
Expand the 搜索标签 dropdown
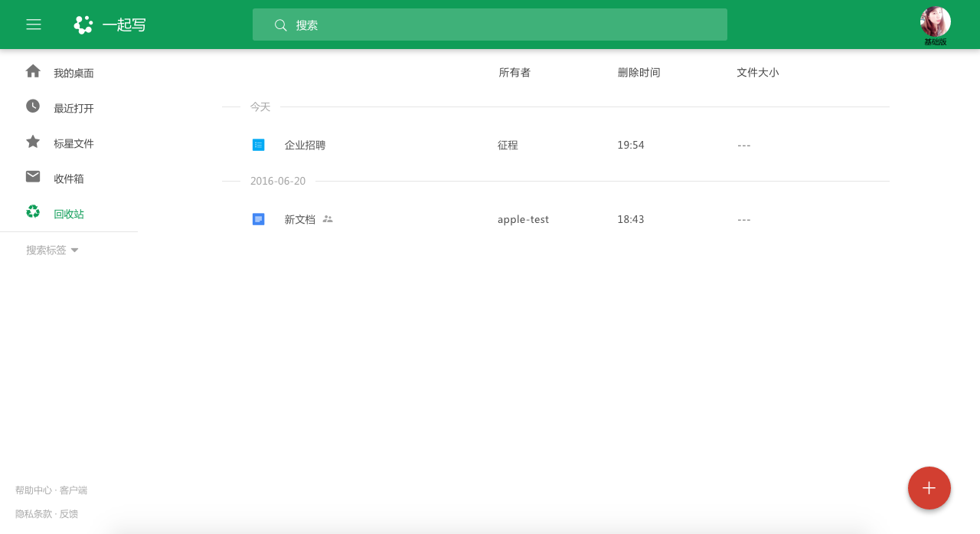(53, 250)
